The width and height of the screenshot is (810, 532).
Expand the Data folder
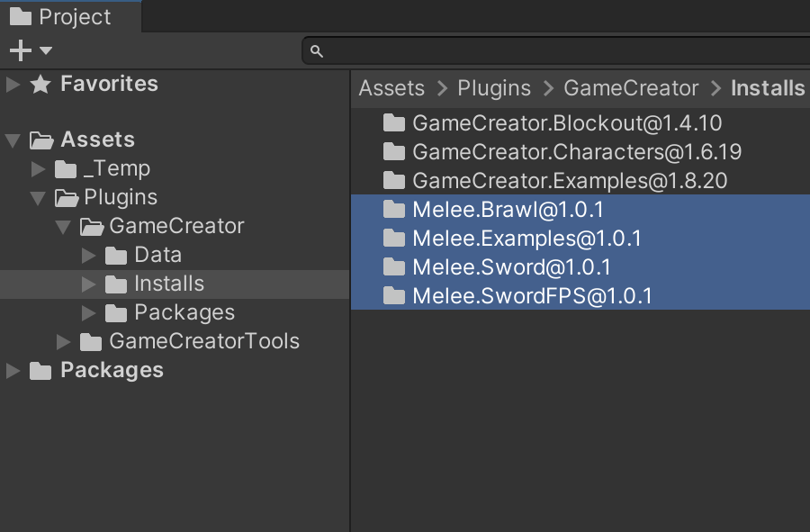[x=88, y=256]
